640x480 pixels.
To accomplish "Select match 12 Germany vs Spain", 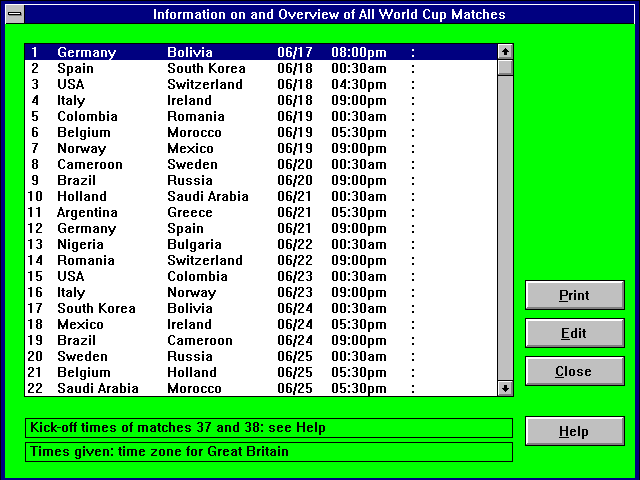I will pos(261,228).
